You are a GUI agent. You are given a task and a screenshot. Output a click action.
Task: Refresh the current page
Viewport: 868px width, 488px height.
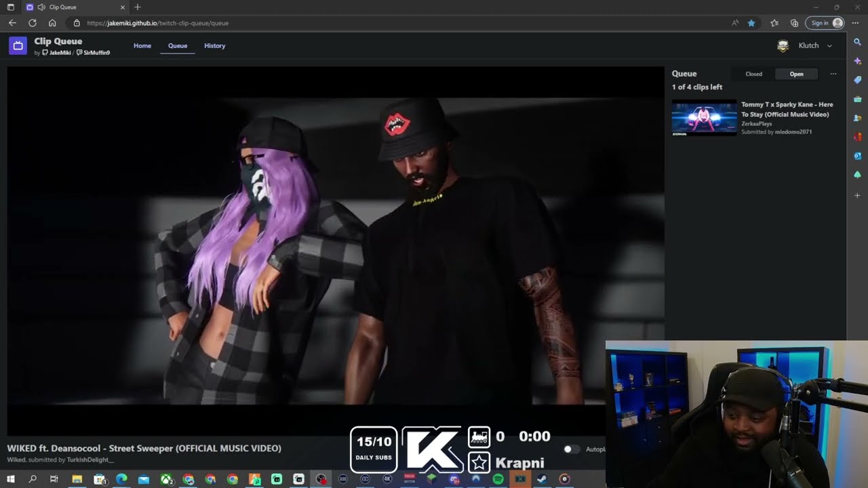pos(32,23)
